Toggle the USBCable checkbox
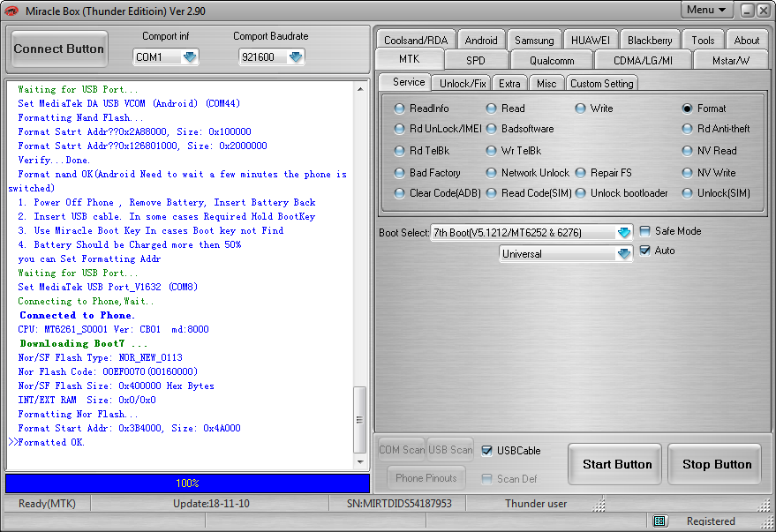The image size is (776, 532). (x=487, y=451)
